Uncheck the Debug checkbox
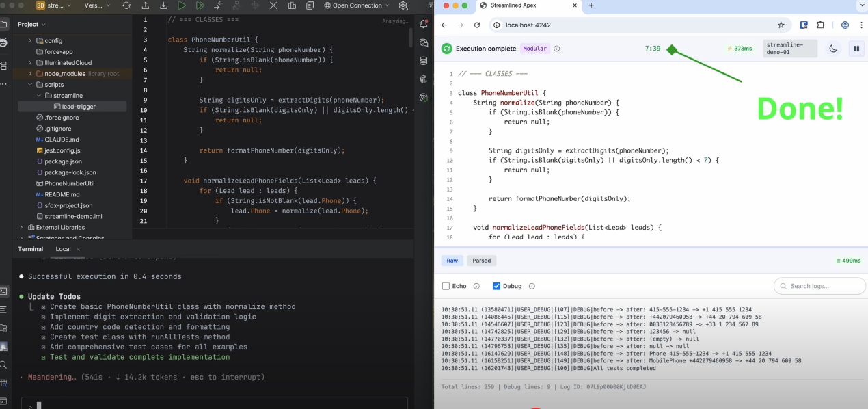This screenshot has width=868, height=409. point(497,286)
